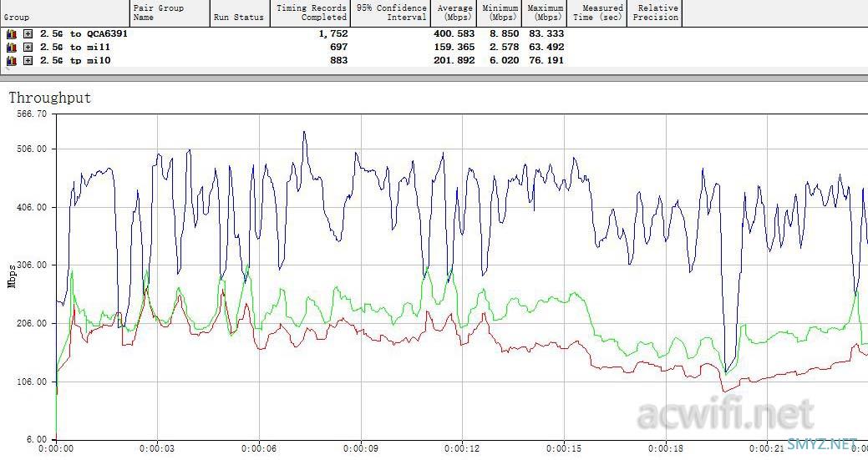Expand the 2.5G to mi11 group
This screenshot has width=868, height=460.
click(28, 48)
